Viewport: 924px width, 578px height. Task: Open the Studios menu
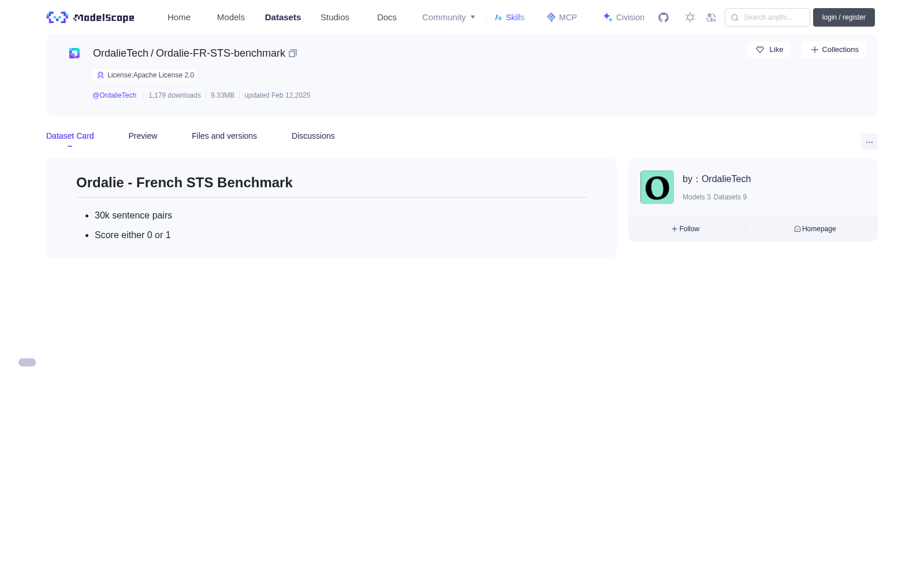click(x=335, y=17)
